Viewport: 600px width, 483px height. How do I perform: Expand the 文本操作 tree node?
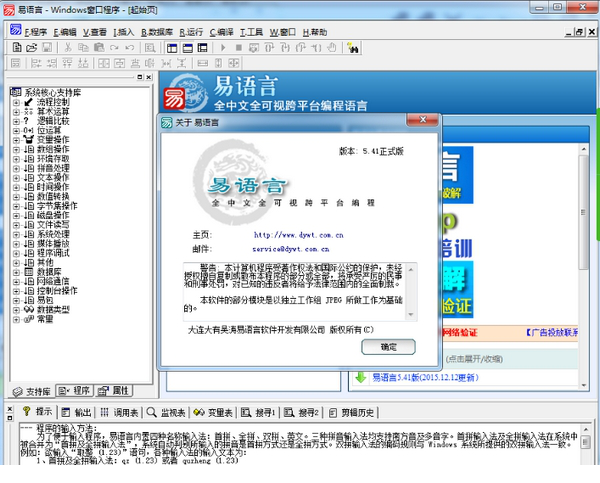pos(16,178)
